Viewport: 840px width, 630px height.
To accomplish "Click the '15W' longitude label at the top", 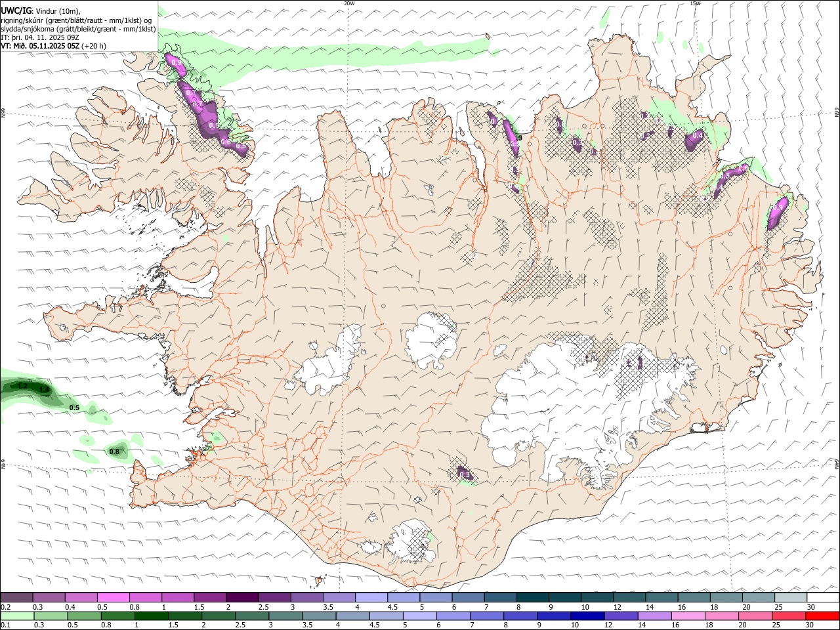I will click(x=695, y=3).
